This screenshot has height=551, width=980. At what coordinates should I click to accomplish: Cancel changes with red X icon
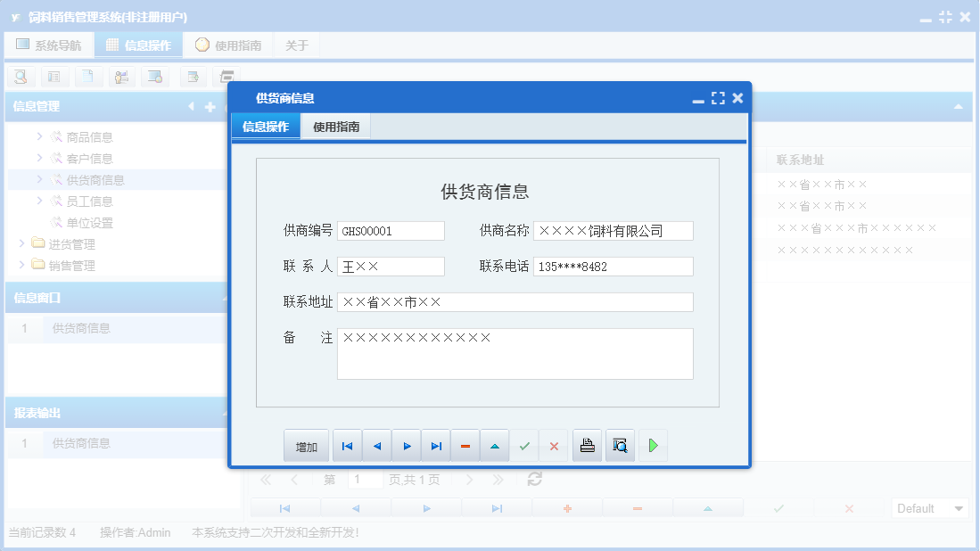pos(553,445)
